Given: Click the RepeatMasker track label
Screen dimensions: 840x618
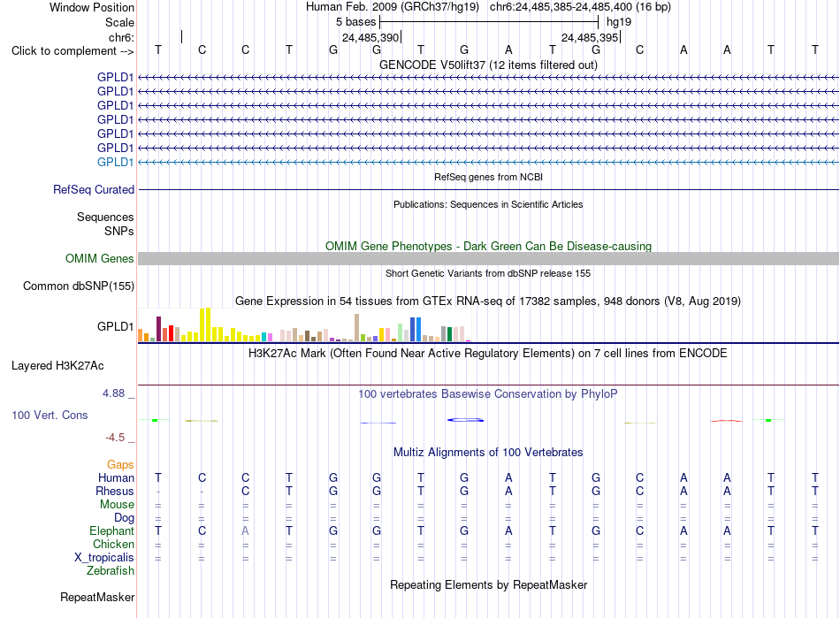Looking at the screenshot, I should coord(97,597).
